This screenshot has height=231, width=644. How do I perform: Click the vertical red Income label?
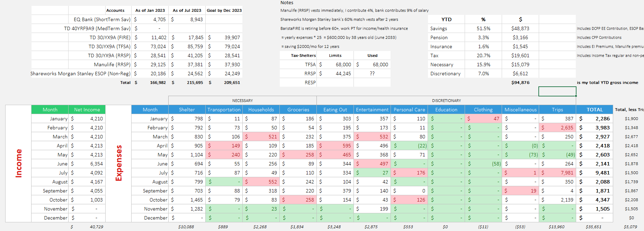tap(19, 163)
